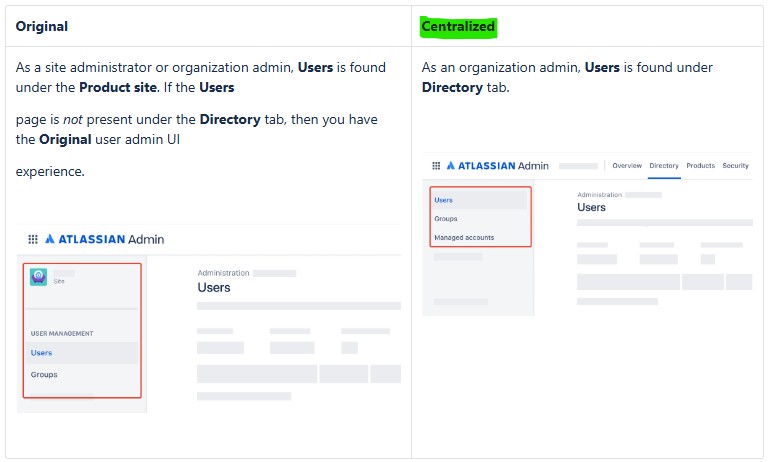The width and height of the screenshot is (768, 462).
Task: Select Groups under User Management sidebar
Action: coord(44,375)
